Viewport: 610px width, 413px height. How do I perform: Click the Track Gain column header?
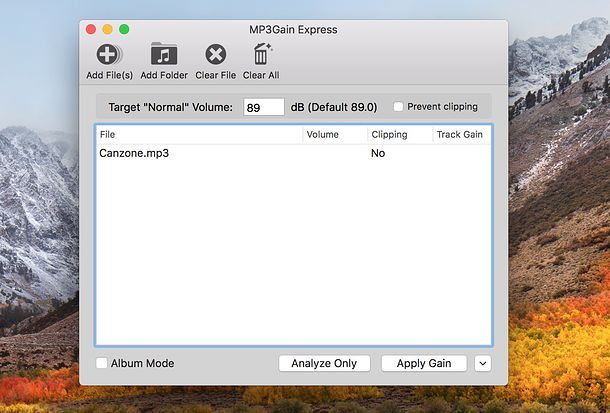pos(462,135)
